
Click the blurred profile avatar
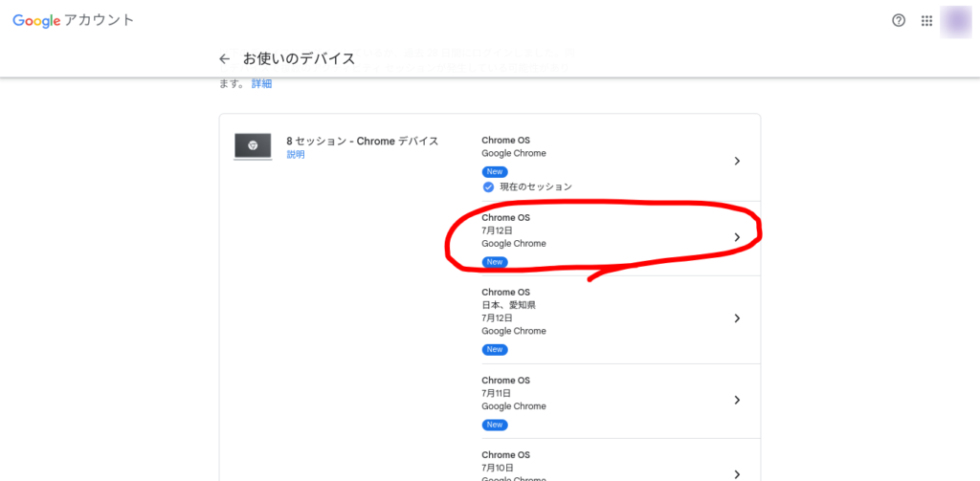coord(956,20)
